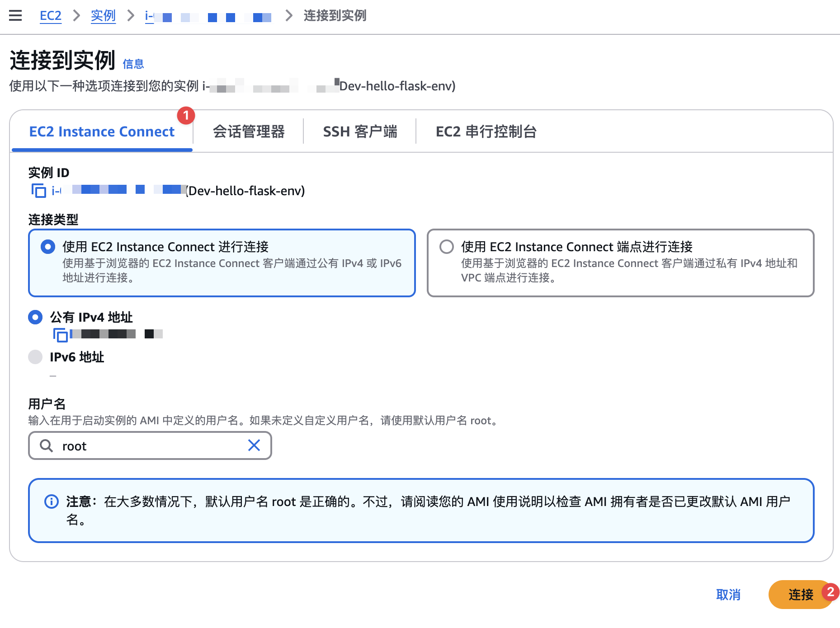Open the hamburger navigation menu
Image resolution: width=840 pixels, height=628 pixels.
tap(15, 16)
